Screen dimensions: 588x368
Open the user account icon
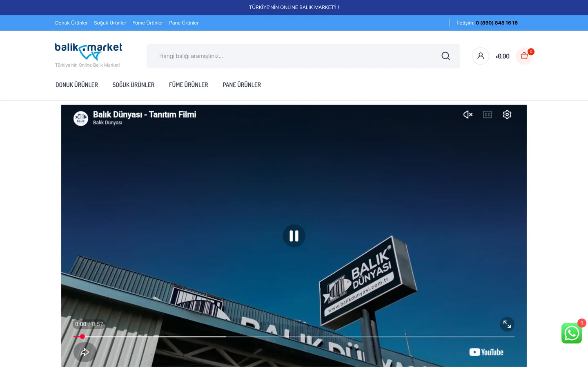pyautogui.click(x=481, y=56)
